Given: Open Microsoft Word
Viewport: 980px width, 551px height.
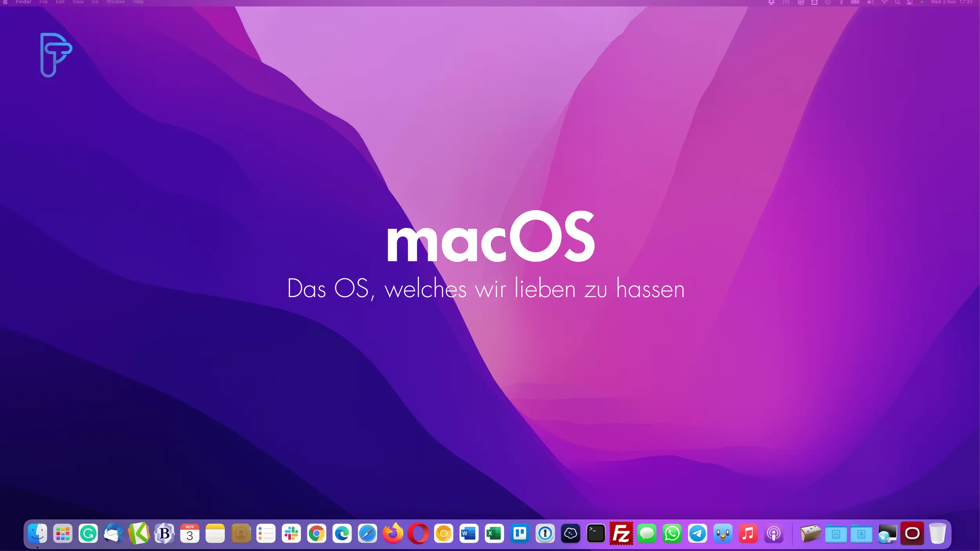Looking at the screenshot, I should pyautogui.click(x=469, y=533).
